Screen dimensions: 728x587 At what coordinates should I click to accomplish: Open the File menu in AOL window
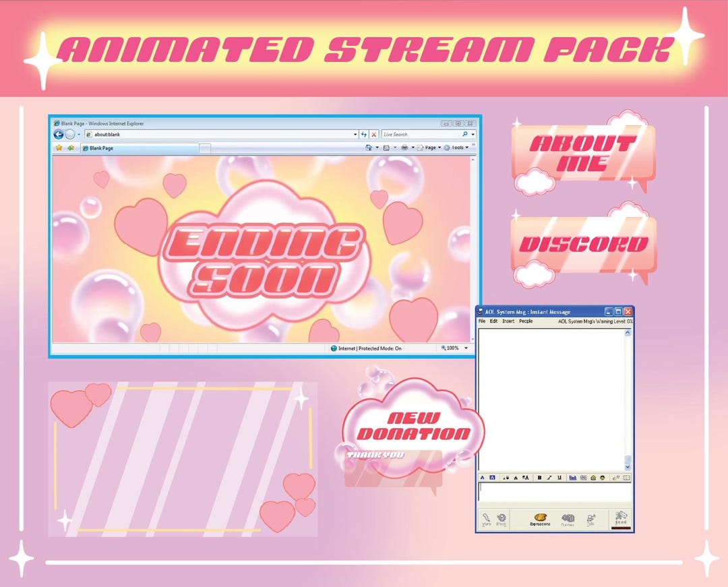click(x=481, y=321)
